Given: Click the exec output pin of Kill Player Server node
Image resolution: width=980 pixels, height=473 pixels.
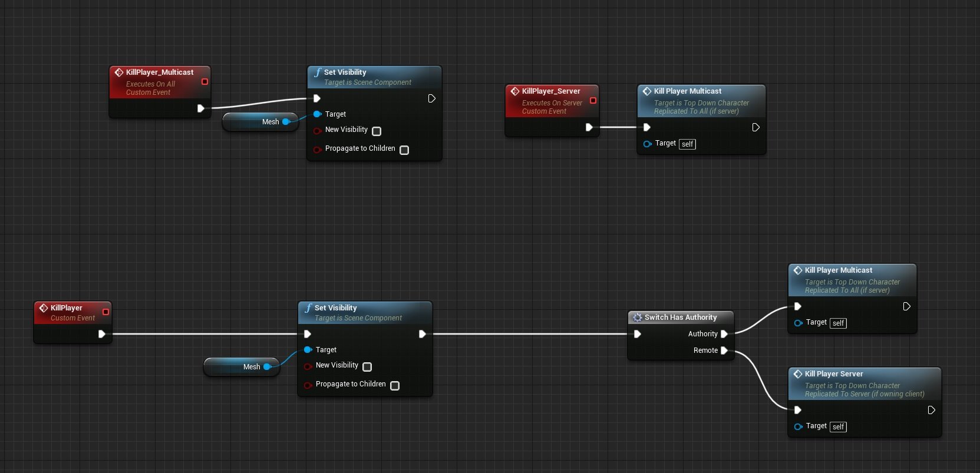Looking at the screenshot, I should (931, 410).
